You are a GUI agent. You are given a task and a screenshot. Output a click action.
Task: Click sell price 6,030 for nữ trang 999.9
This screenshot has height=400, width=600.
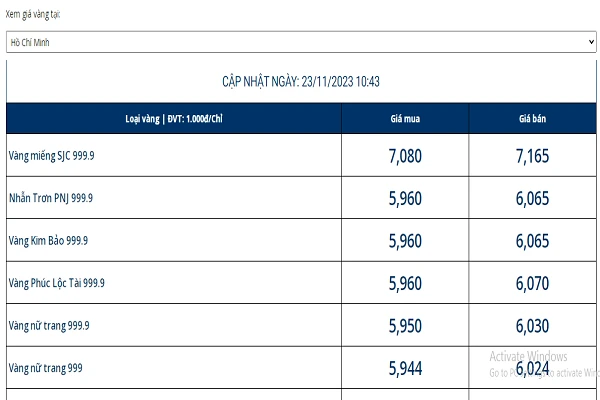pyautogui.click(x=533, y=326)
